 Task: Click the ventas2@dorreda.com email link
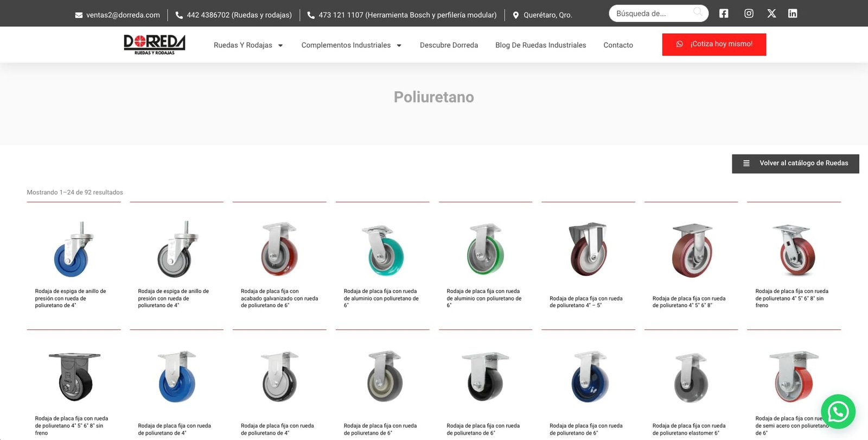(x=123, y=15)
